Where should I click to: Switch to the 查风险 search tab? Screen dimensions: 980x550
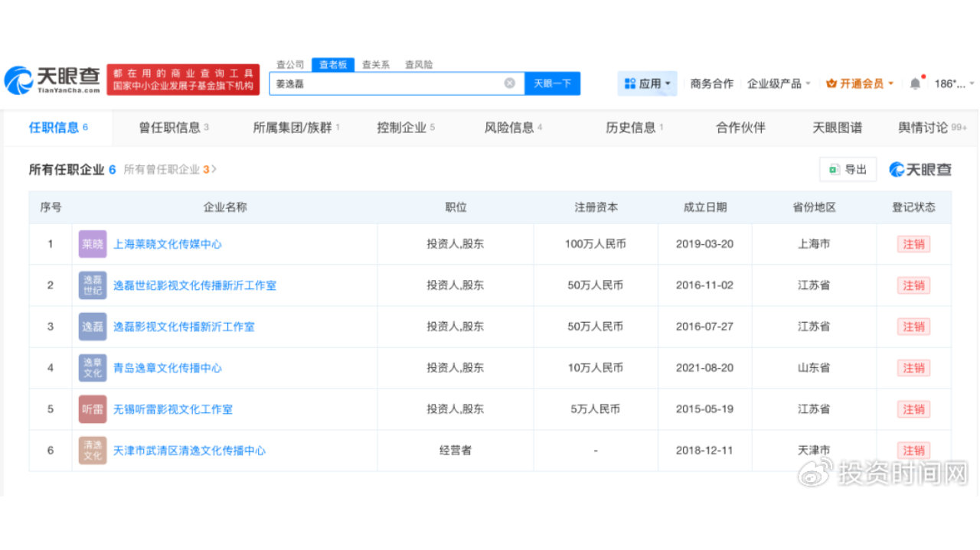420,64
